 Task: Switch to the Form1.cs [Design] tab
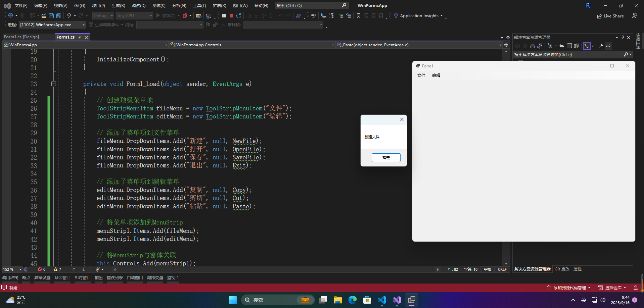[21, 37]
